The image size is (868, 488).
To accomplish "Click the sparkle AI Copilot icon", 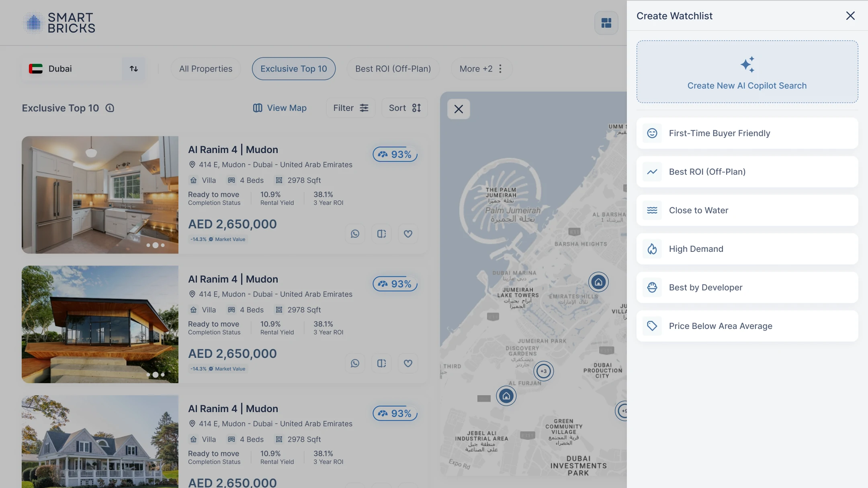I will pyautogui.click(x=747, y=64).
